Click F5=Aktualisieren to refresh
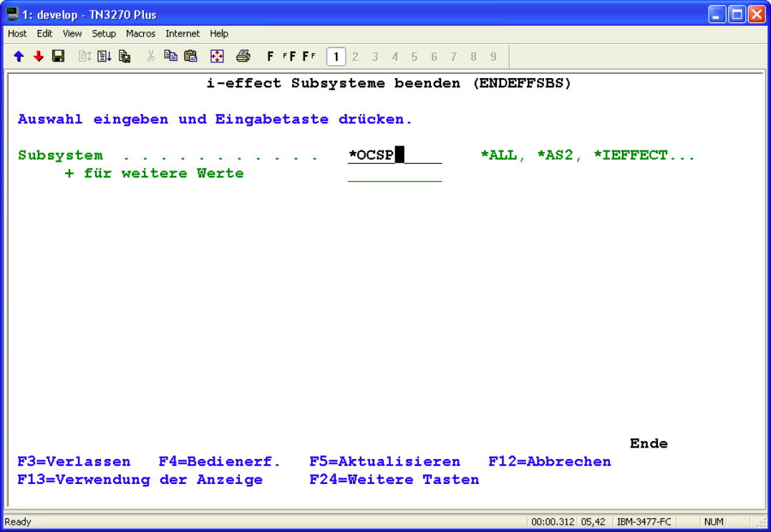Screen dimensions: 771x532 [384, 462]
